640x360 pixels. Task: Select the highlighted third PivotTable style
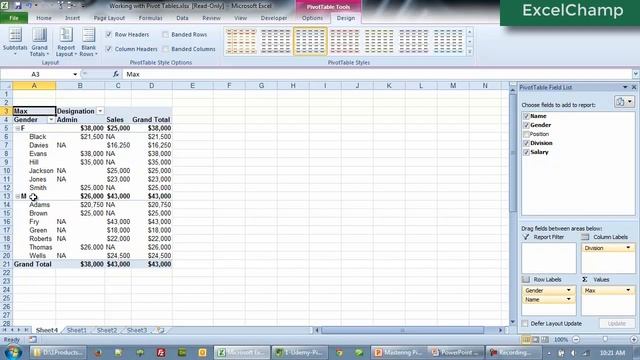point(310,41)
